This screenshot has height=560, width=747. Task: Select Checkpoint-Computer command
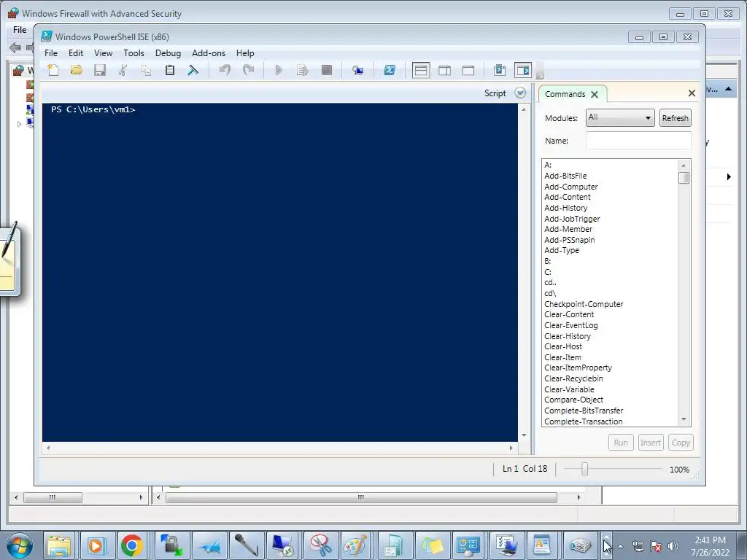pyautogui.click(x=584, y=304)
